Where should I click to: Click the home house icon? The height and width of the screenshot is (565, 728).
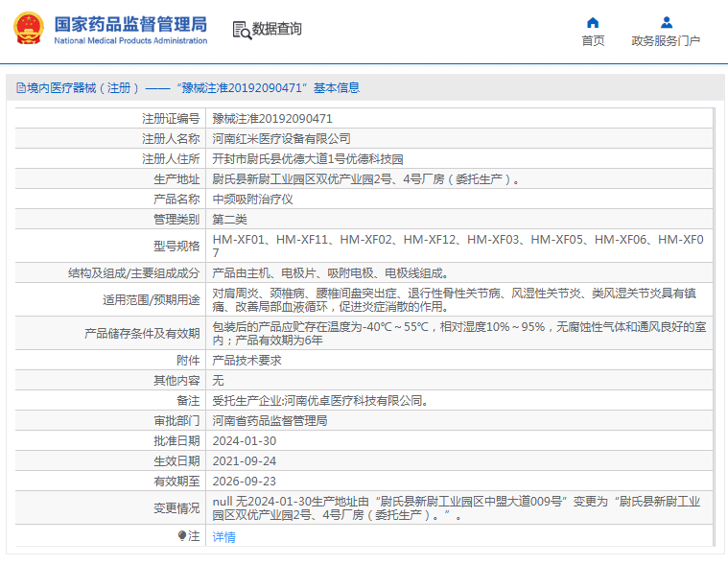coord(593,22)
